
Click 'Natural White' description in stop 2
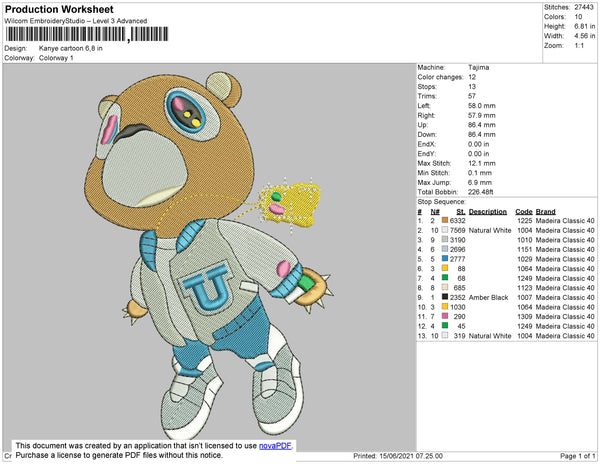pos(490,230)
